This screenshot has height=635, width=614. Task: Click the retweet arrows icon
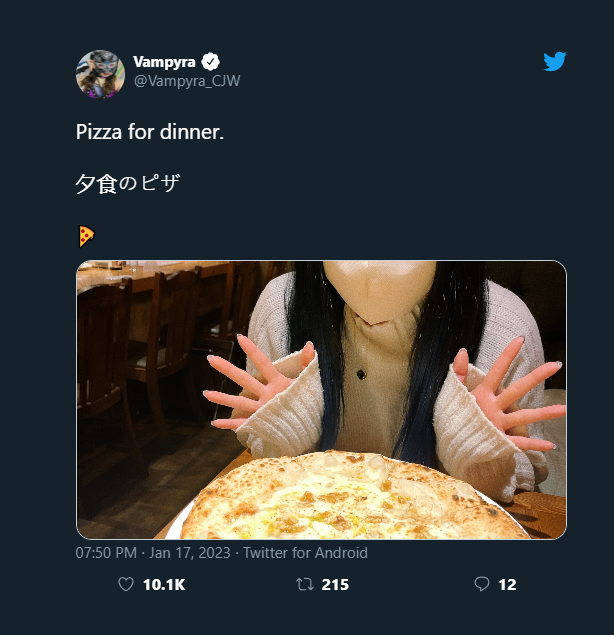click(x=305, y=585)
